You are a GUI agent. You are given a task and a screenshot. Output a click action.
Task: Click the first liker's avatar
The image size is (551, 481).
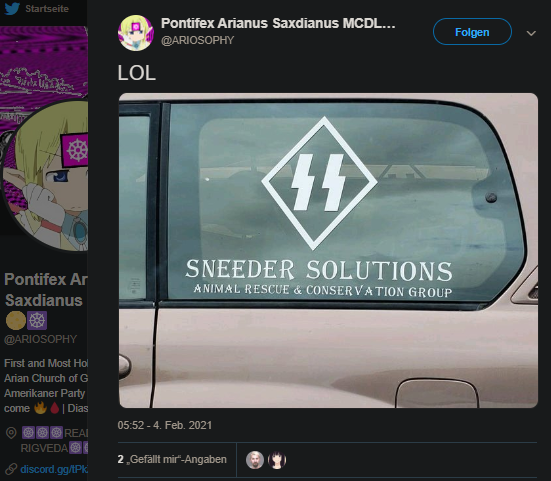click(x=255, y=460)
